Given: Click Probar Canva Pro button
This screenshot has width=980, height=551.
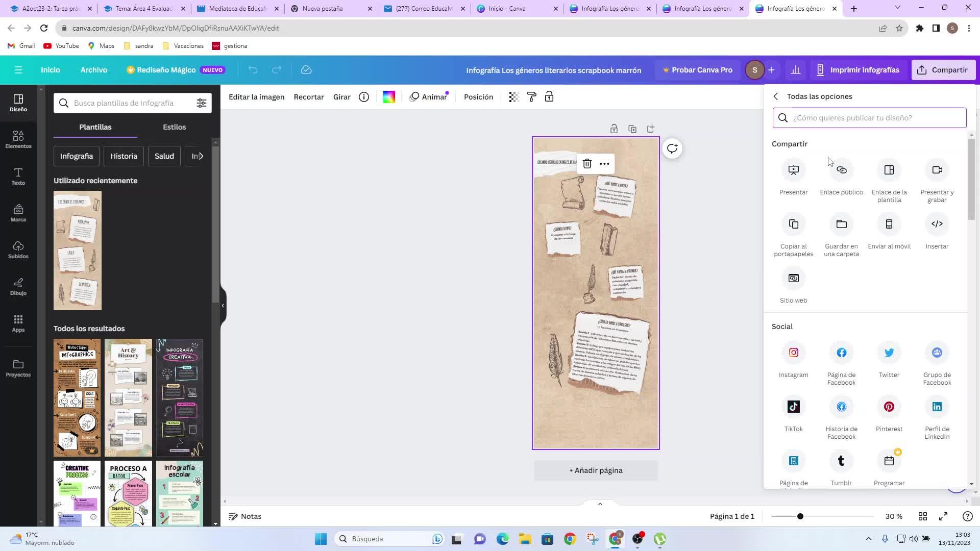Looking at the screenshot, I should point(697,70).
